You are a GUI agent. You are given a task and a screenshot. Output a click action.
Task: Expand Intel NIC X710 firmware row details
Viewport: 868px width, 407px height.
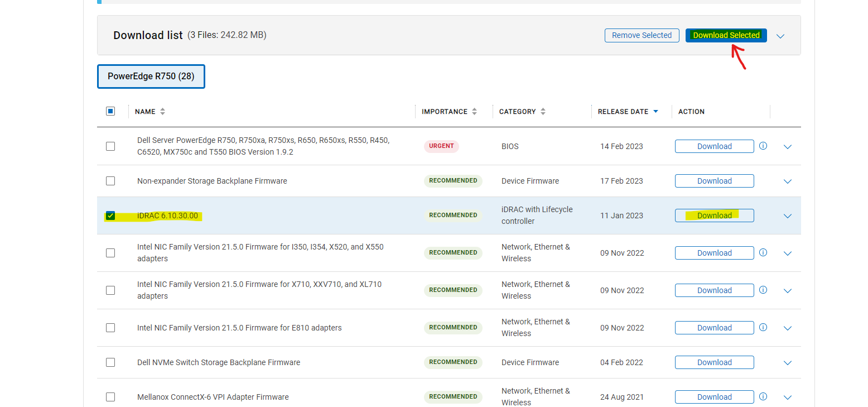[788, 291]
